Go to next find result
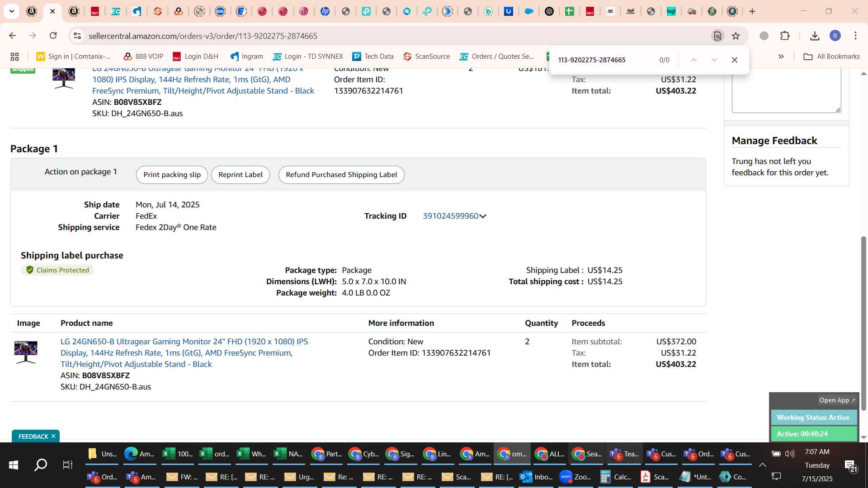This screenshot has height=488, width=868. pos(714,60)
